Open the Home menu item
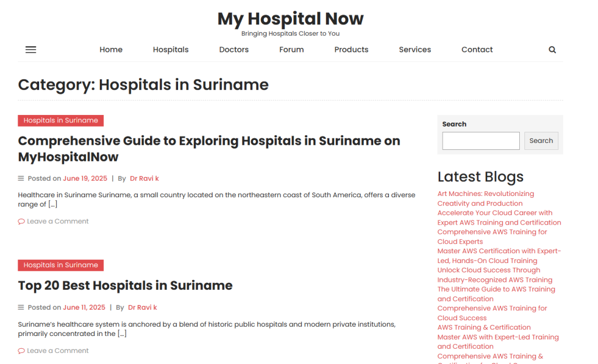The width and height of the screenshot is (598, 364). coord(111,50)
